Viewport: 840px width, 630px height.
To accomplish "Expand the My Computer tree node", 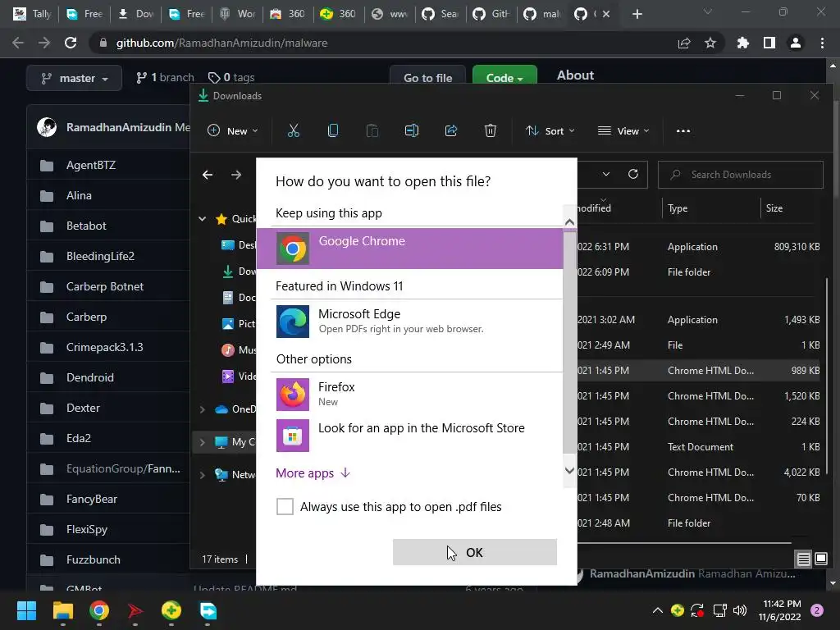I will pos(203,442).
